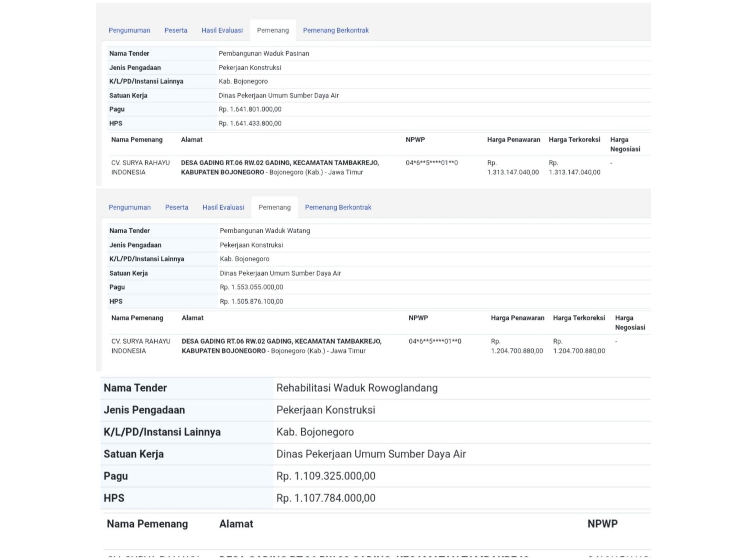Open Pengumuman tab in Waduk Watang panel

(x=130, y=207)
